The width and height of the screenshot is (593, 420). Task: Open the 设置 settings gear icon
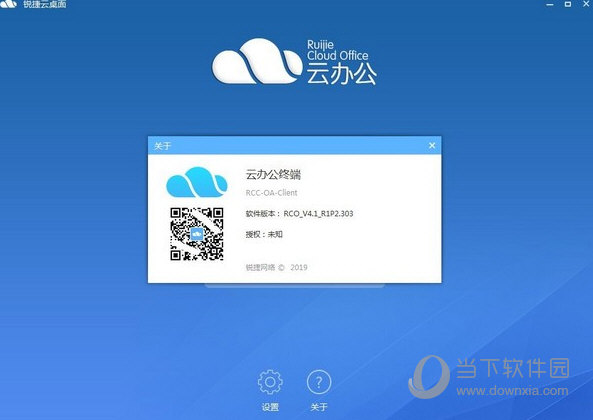(270, 382)
